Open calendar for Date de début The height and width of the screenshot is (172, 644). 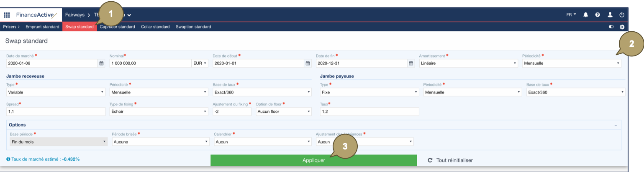(x=308, y=63)
